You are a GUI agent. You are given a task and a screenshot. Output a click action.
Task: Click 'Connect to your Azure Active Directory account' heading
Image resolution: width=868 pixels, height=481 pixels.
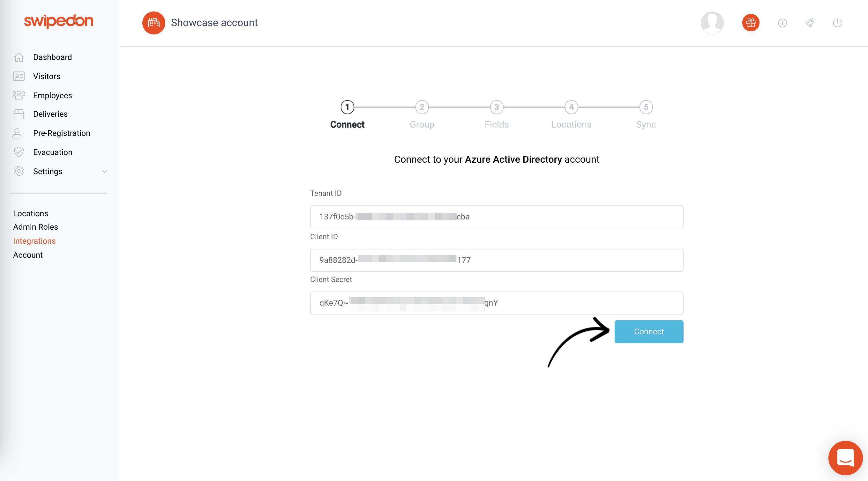pyautogui.click(x=497, y=160)
